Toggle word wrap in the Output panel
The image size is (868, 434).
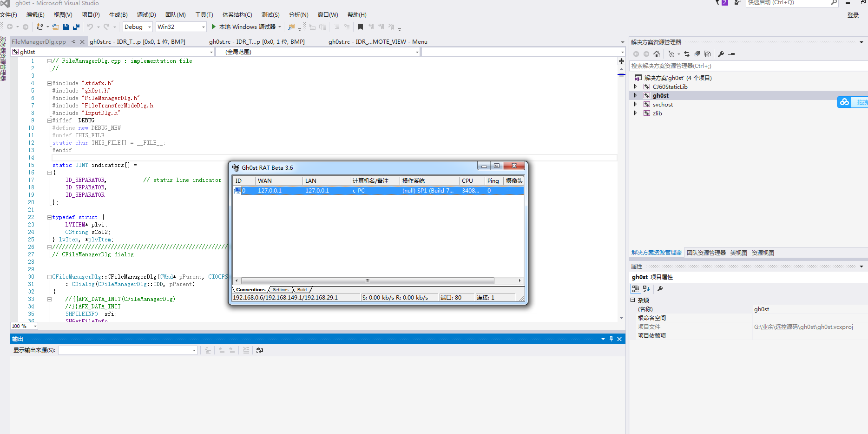click(260, 350)
